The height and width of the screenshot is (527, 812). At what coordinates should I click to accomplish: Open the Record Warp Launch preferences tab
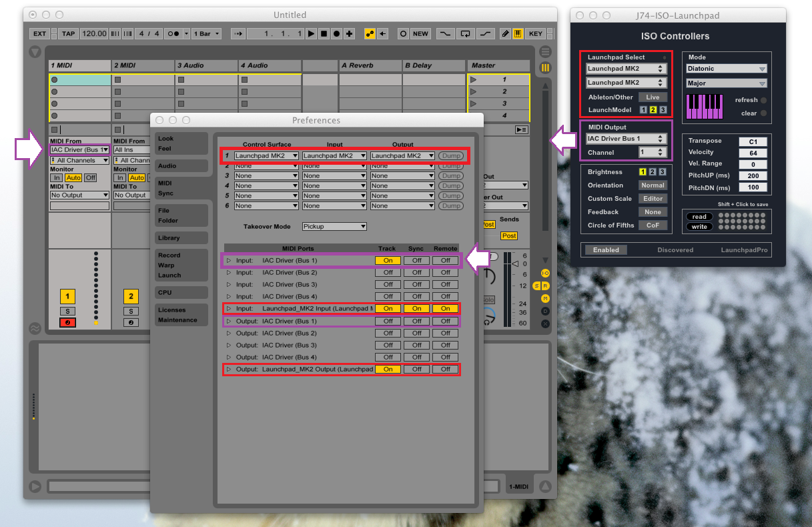181,265
